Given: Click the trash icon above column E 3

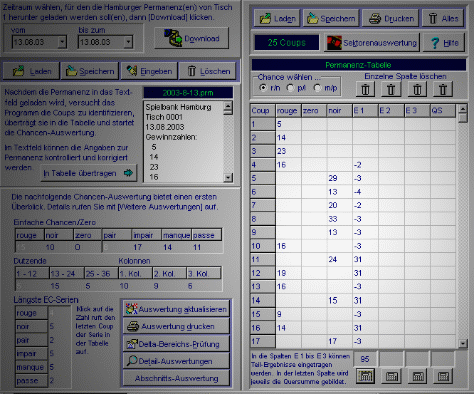Looking at the screenshot, I should tap(417, 90).
